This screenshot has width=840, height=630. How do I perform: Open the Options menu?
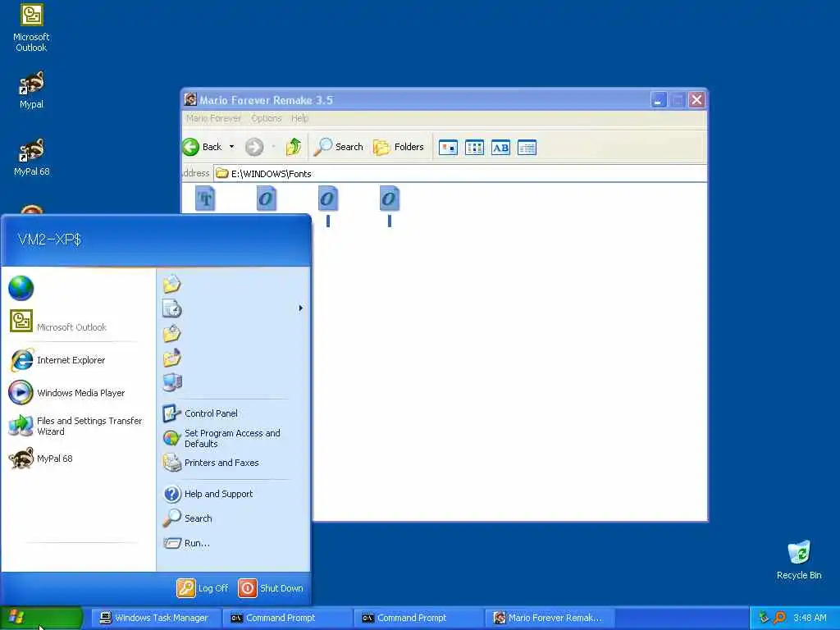(267, 118)
